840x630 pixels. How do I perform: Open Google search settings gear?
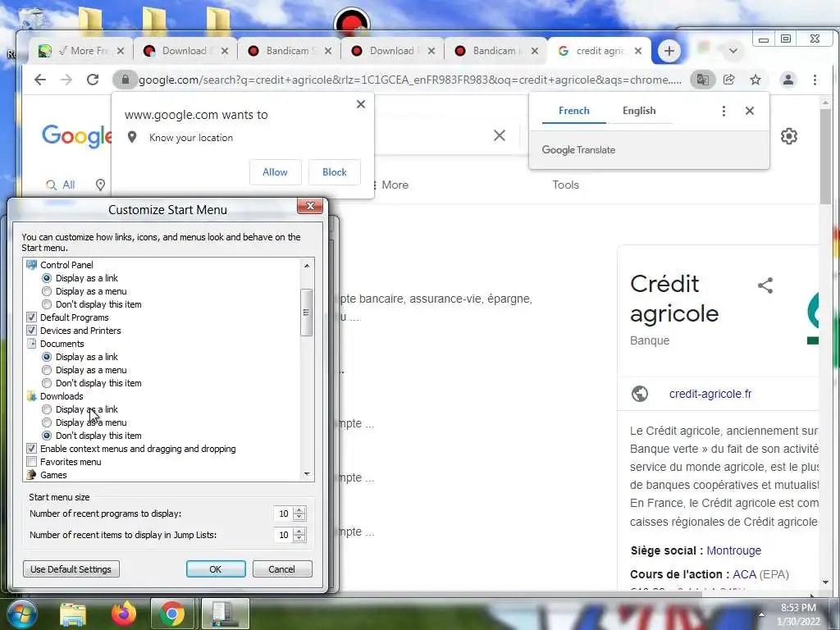(x=788, y=136)
